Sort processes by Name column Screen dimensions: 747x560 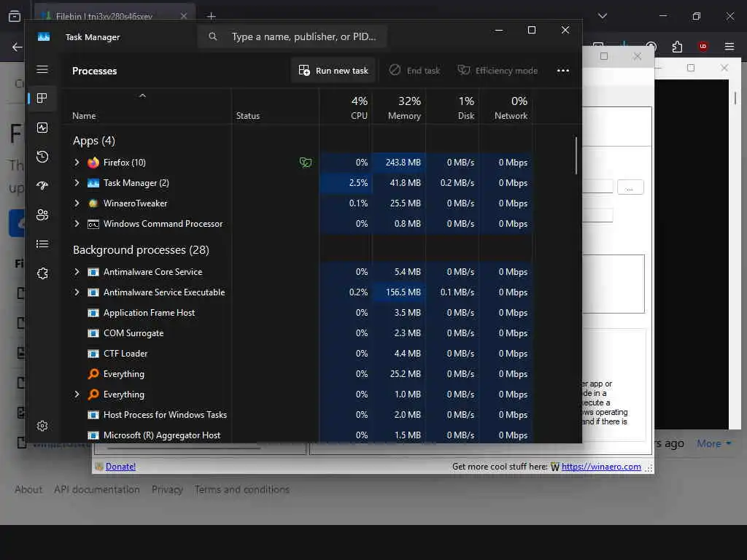[146, 106]
